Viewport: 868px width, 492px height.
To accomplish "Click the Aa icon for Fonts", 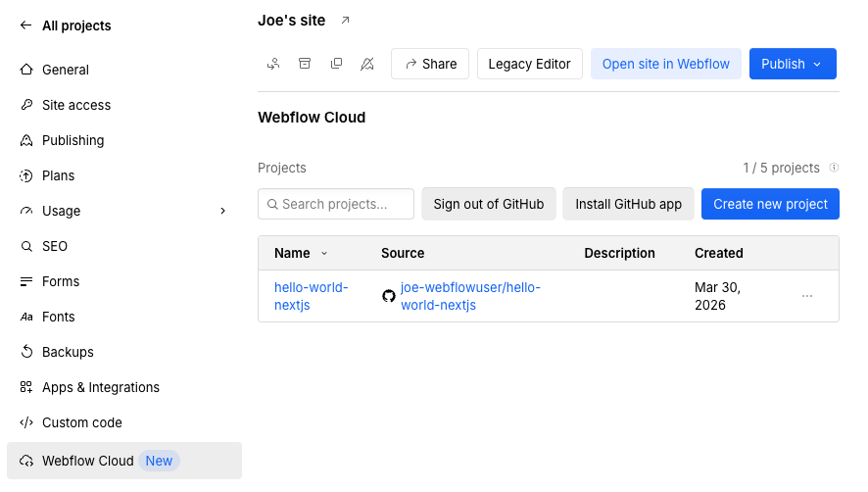I will [26, 317].
